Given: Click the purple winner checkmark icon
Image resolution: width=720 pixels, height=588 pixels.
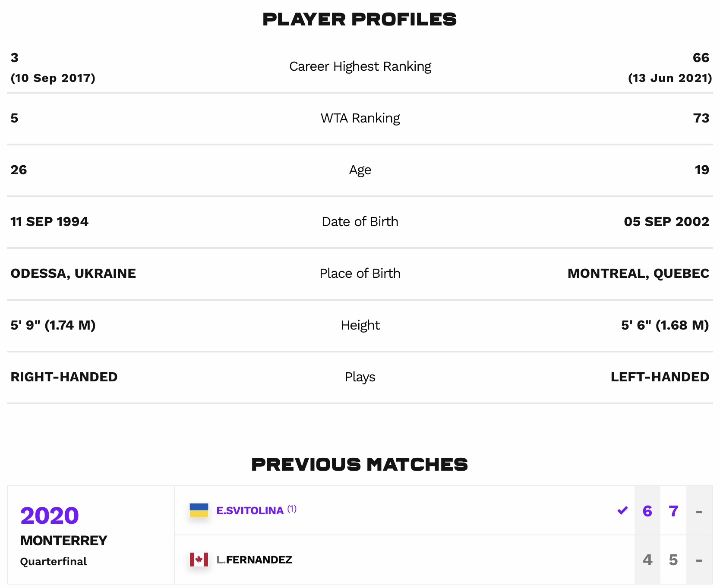Looking at the screenshot, I should pyautogui.click(x=622, y=511).
